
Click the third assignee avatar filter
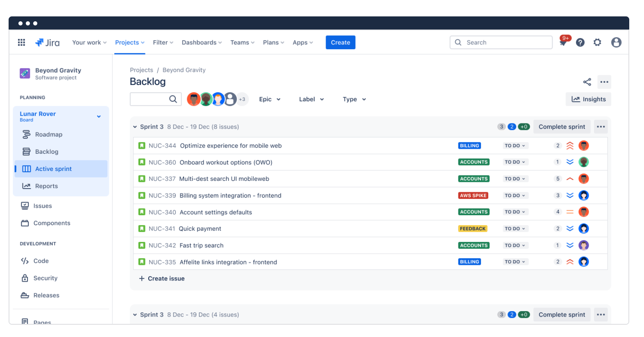[218, 99]
